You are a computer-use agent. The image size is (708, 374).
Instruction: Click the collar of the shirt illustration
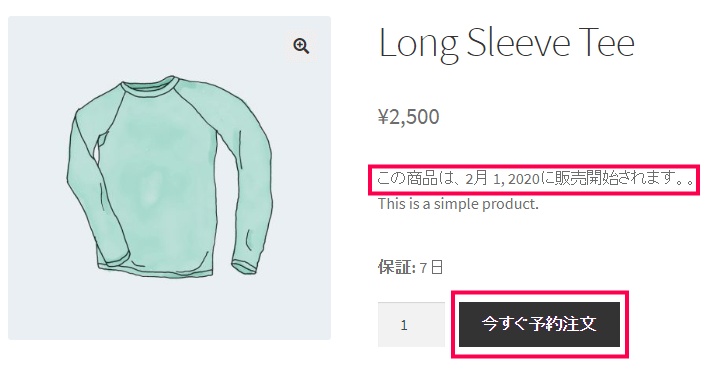(x=149, y=84)
